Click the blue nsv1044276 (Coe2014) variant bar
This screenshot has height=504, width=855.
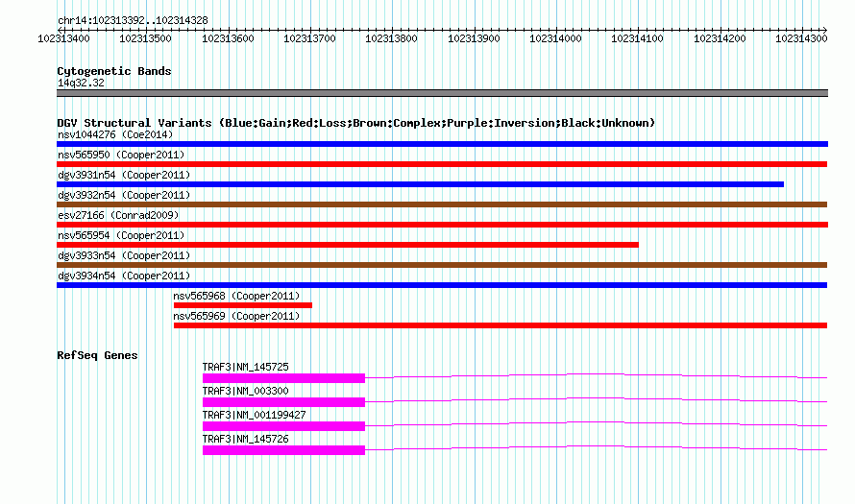[x=442, y=144]
